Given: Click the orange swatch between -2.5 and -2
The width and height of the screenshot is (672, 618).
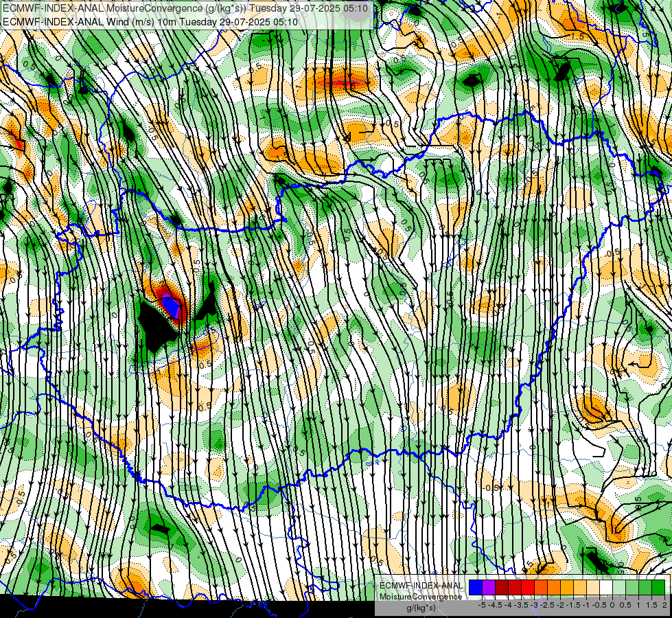Looking at the screenshot, I should (554, 588).
